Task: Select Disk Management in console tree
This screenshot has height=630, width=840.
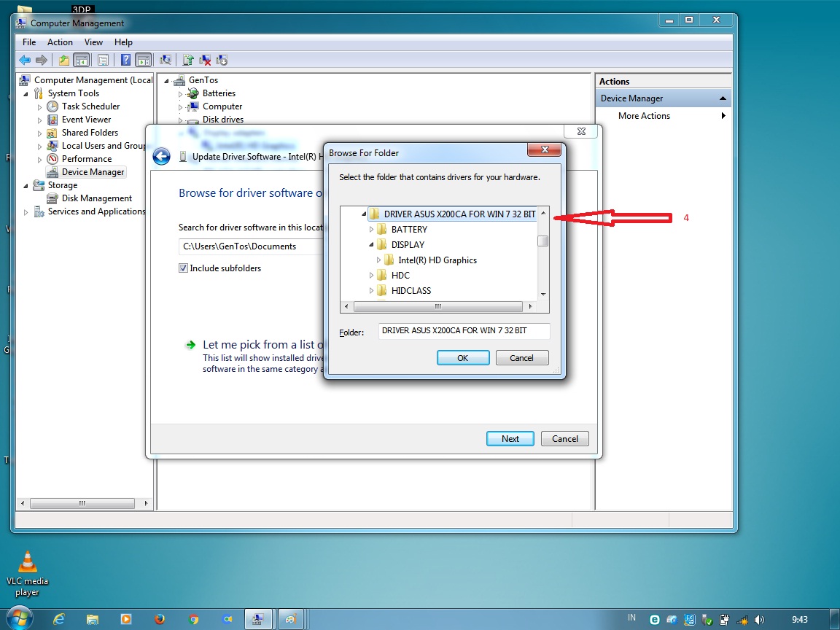Action: click(96, 198)
